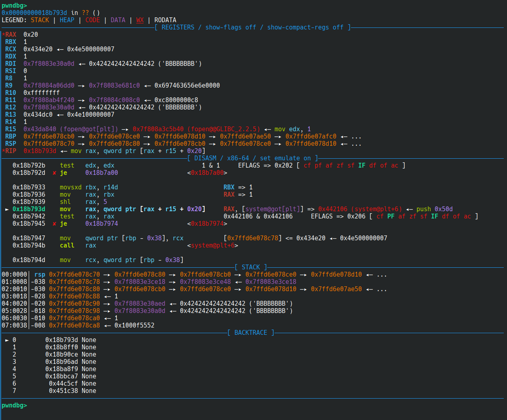Viewport: 507px width, 420px height.
Task: Expand the ellipsis ending the RSP register chain
Action: (356, 144)
